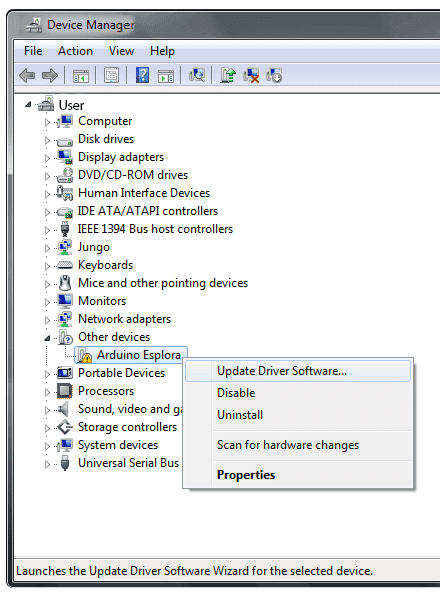Expand the Network adapters category
Viewport: 440px width, 597px height.
47,320
